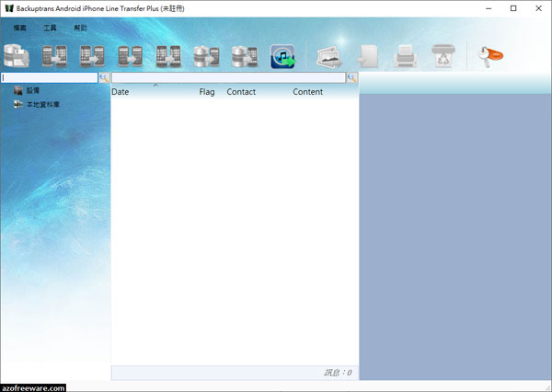
Task: Open the 檔案 menu
Action: 19,29
